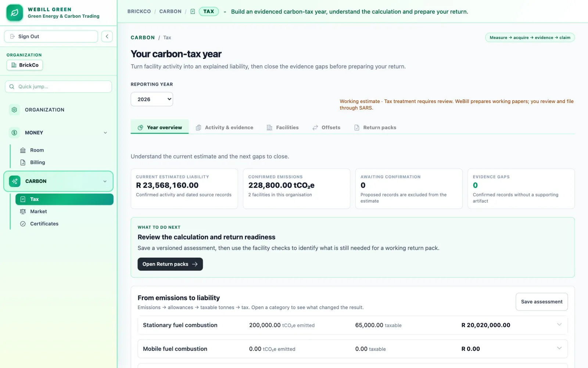Viewport: 588px width, 368px height.
Task: Click the Billing document icon
Action: click(x=23, y=162)
